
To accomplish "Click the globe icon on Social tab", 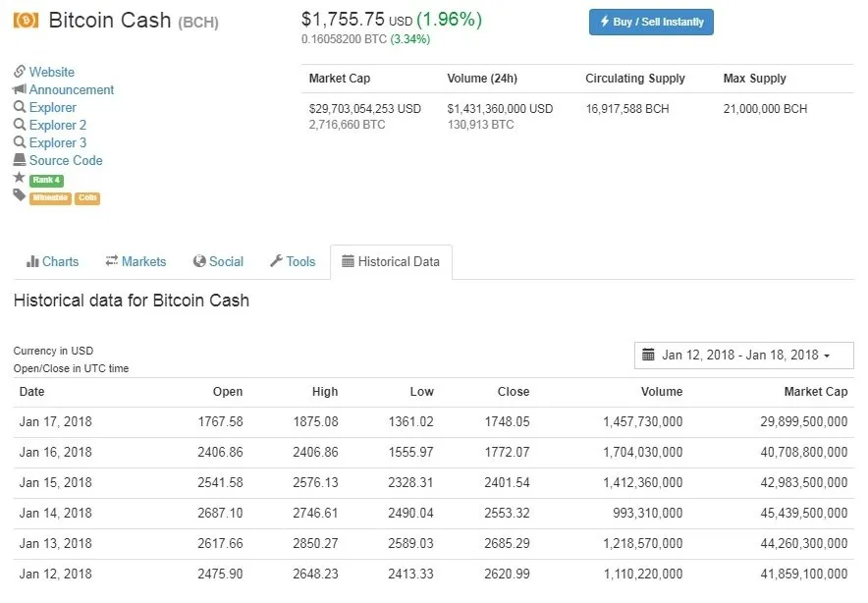I will [x=199, y=261].
